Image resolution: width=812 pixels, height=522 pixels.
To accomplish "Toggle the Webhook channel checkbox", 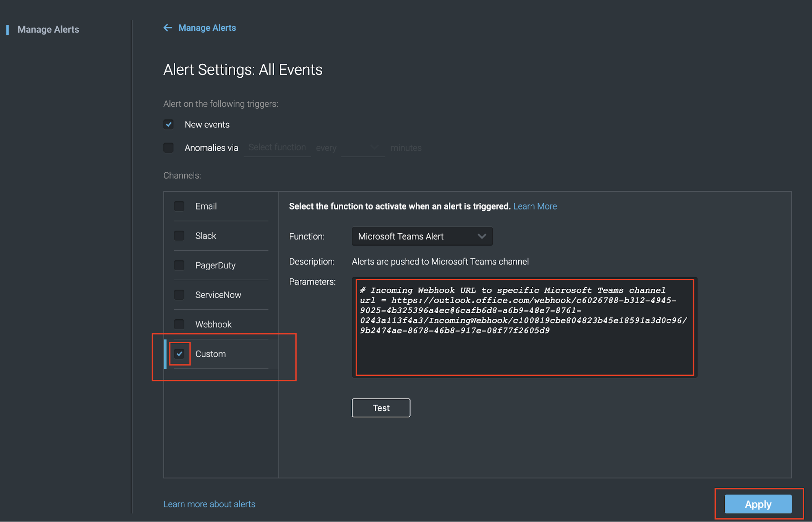I will (179, 324).
